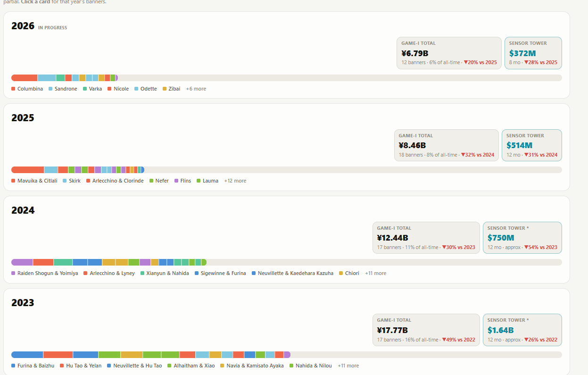Click the 2026 Game-I Total ¥6.79B box
This screenshot has width=588, height=375.
point(449,53)
